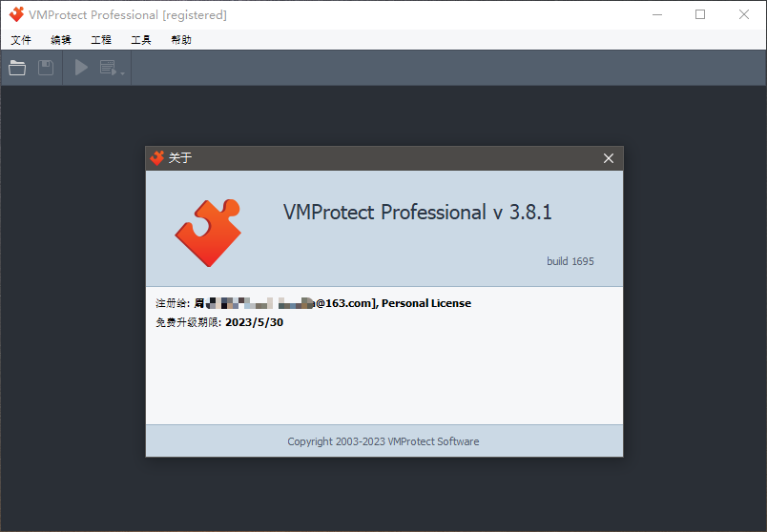Click the execute script toolbar icon

[x=108, y=68]
